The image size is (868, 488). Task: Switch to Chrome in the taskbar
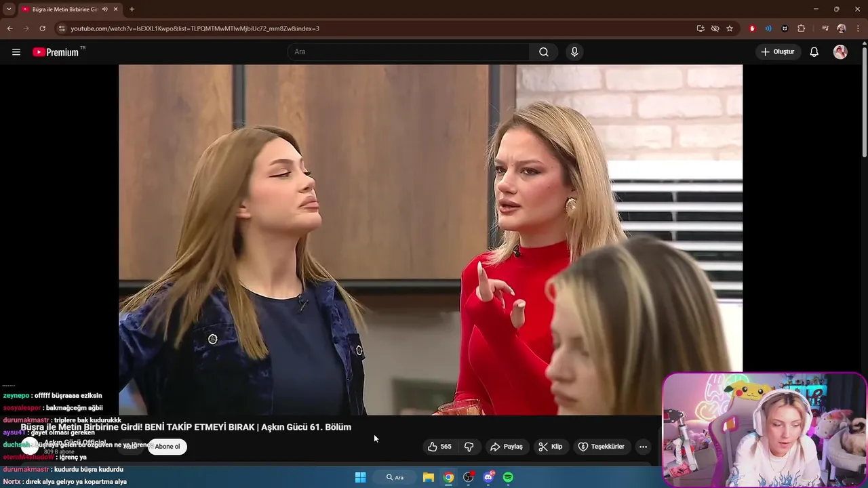tap(448, 477)
